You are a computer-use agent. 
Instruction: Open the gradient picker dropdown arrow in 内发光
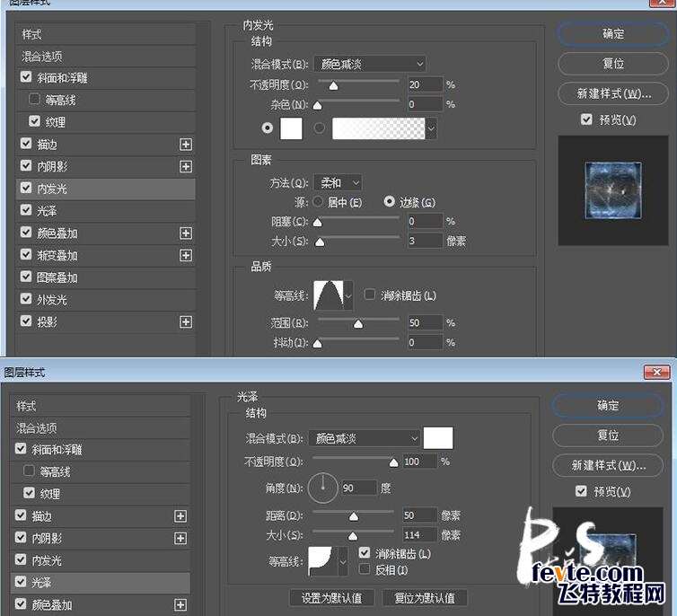432,129
